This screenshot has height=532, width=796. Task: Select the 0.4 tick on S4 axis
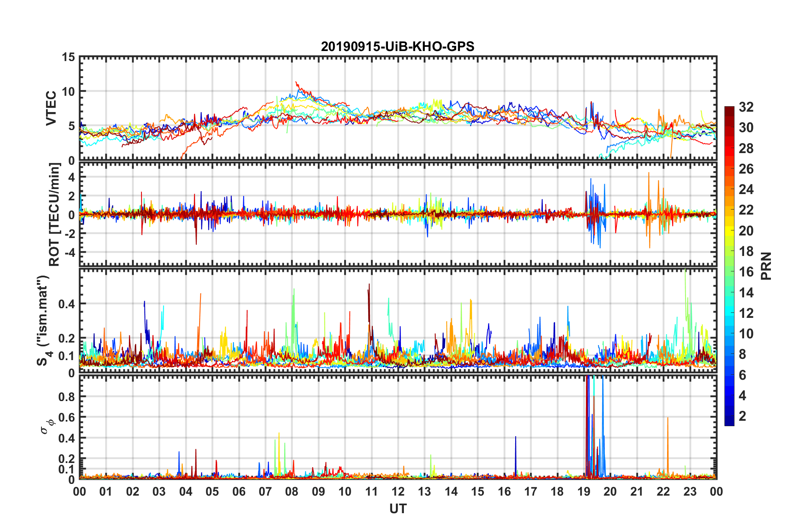pos(67,304)
